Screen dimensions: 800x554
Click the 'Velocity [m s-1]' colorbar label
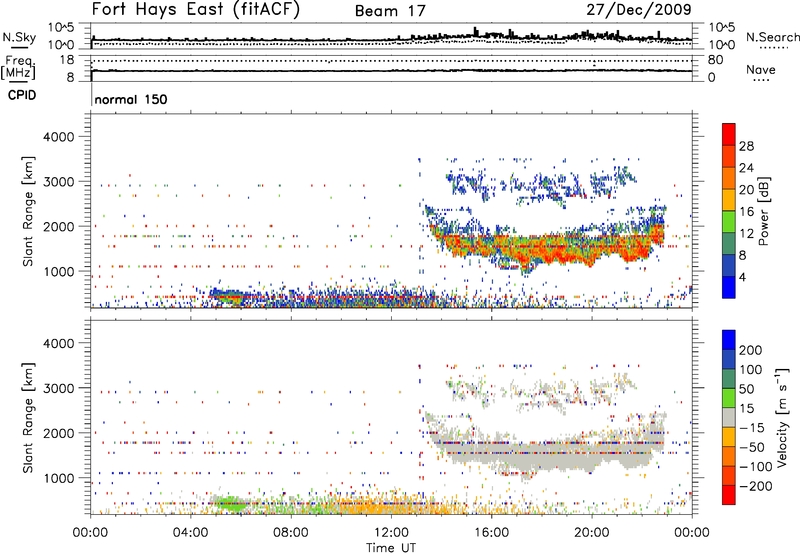click(x=782, y=417)
